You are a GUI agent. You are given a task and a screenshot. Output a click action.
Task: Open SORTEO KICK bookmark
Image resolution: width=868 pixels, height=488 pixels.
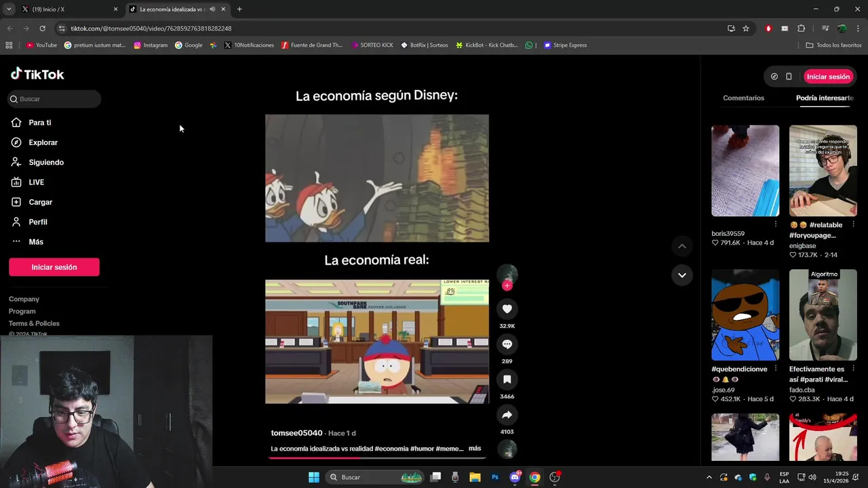click(372, 45)
